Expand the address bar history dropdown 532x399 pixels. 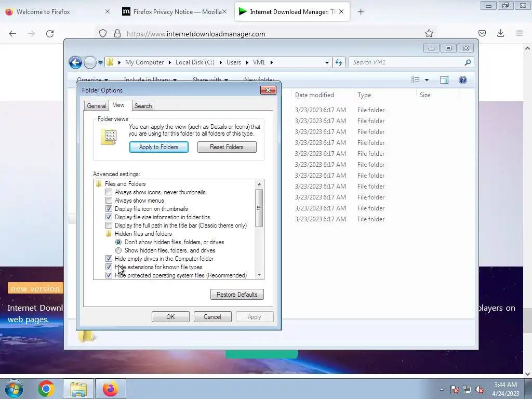[327, 62]
